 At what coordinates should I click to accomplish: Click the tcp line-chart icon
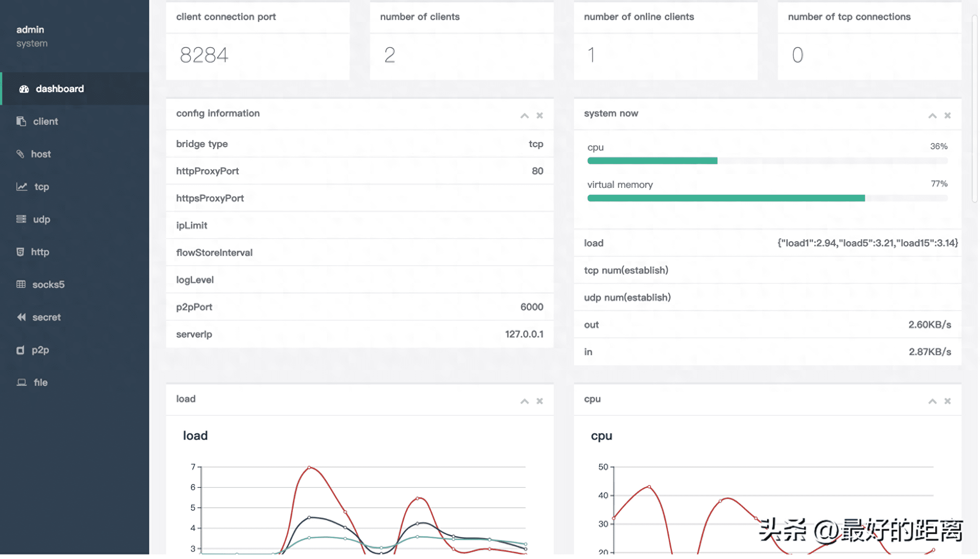coord(22,187)
